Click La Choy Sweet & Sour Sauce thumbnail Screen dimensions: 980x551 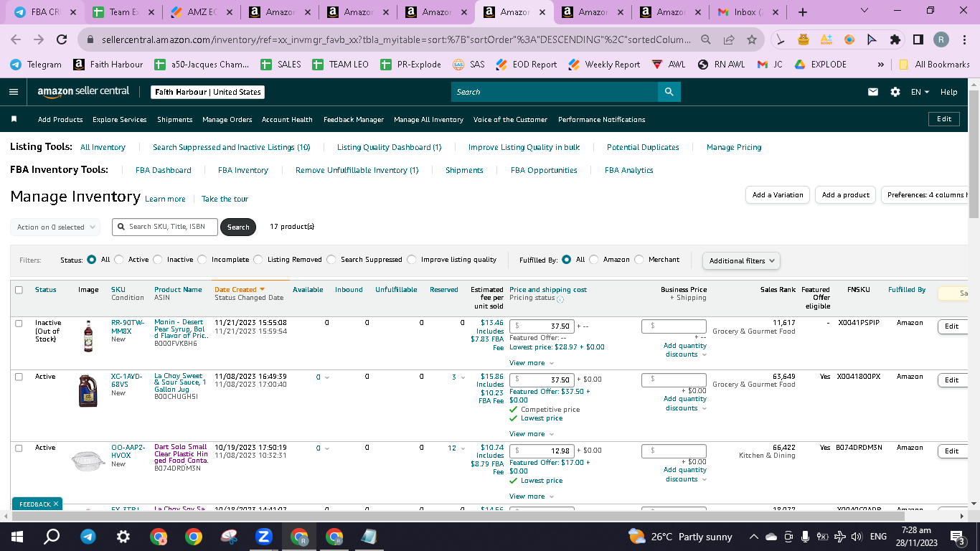(88, 390)
